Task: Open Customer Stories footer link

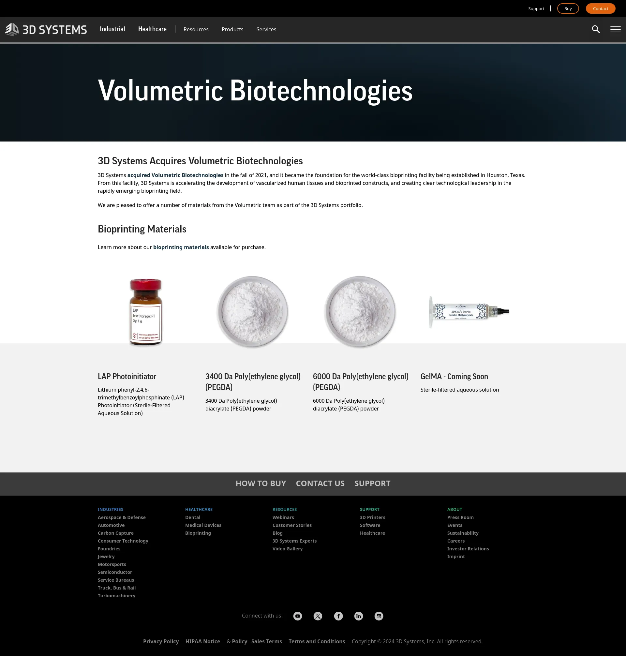Action: coord(292,525)
